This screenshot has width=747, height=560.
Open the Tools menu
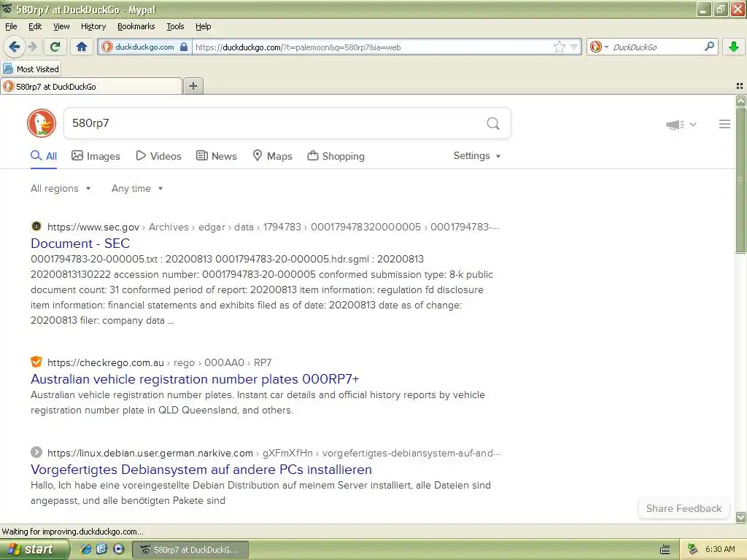coord(175,26)
